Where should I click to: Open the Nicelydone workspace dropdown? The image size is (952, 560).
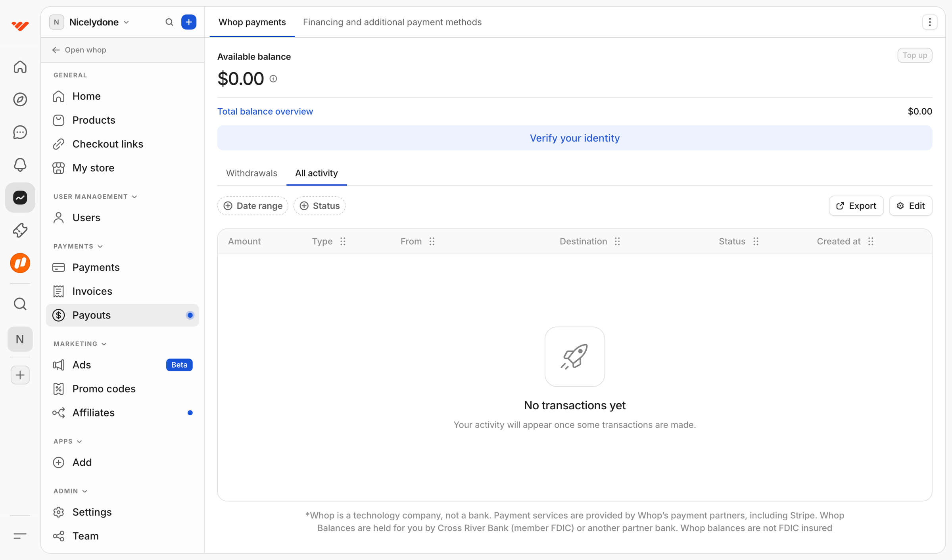pyautogui.click(x=90, y=22)
